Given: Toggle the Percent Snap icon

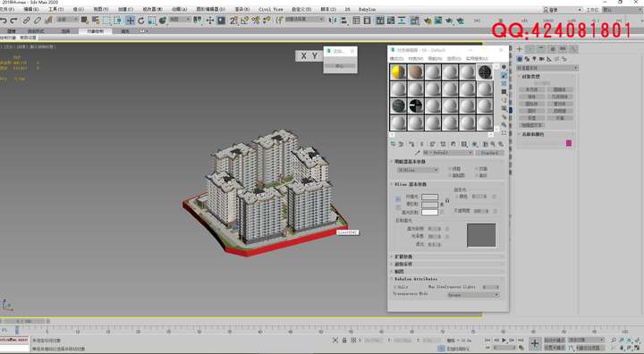Looking at the screenshot, I should (x=256, y=21).
